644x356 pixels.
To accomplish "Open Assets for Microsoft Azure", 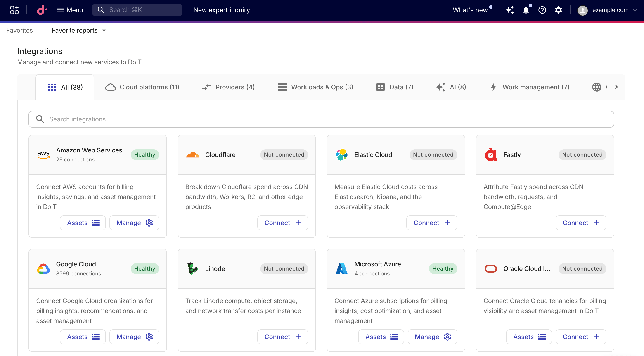I will pos(381,337).
